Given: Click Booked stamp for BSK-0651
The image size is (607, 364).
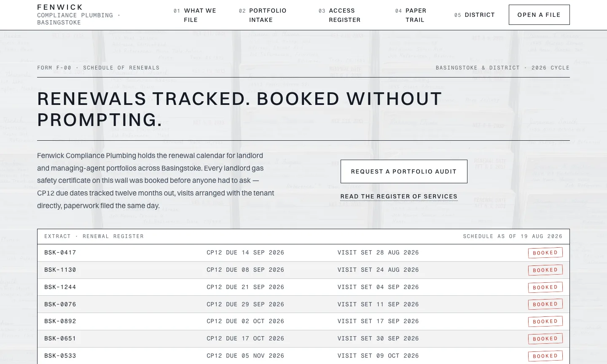Looking at the screenshot, I should tap(545, 339).
